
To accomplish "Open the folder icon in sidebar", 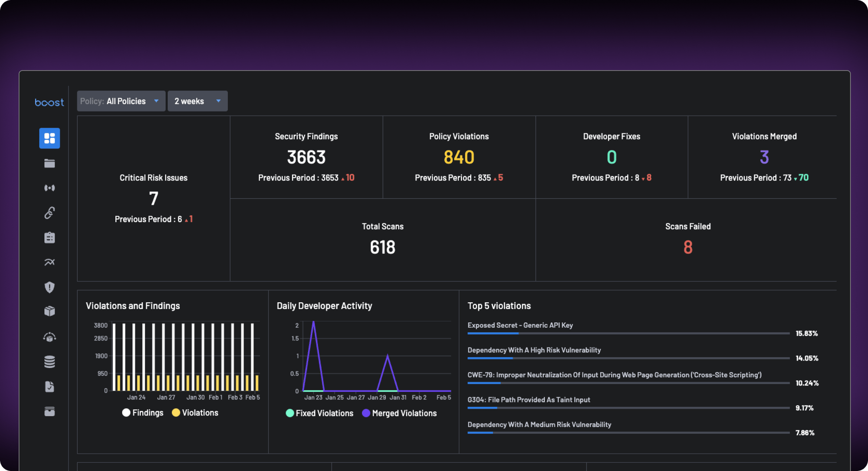I will pos(49,163).
